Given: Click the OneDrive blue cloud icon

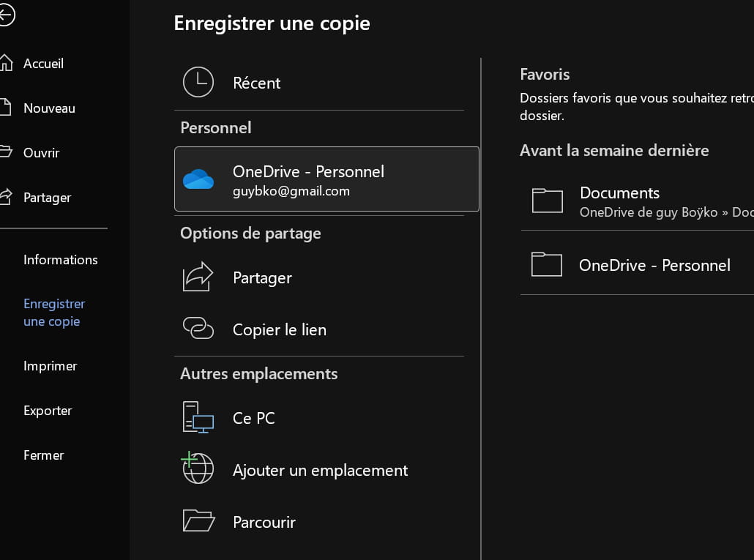Looking at the screenshot, I should [x=198, y=179].
